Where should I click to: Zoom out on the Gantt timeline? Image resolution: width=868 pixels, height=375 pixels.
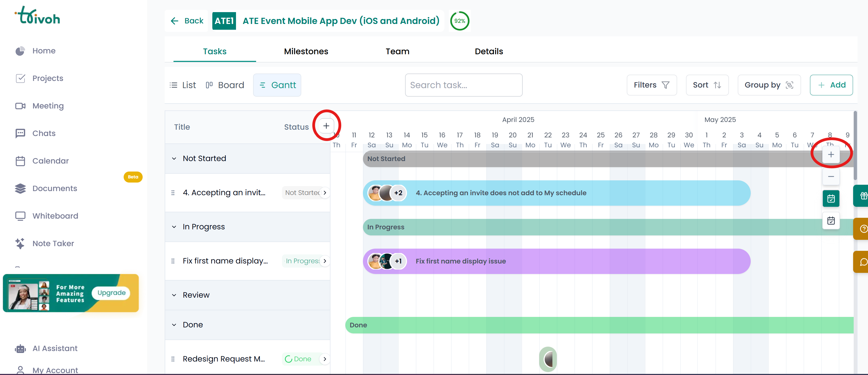pyautogui.click(x=831, y=176)
